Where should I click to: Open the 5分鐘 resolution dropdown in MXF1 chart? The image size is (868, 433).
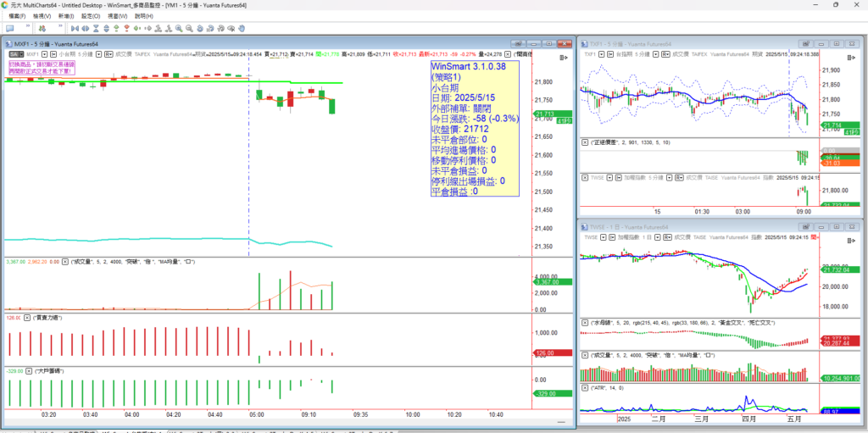click(x=98, y=54)
